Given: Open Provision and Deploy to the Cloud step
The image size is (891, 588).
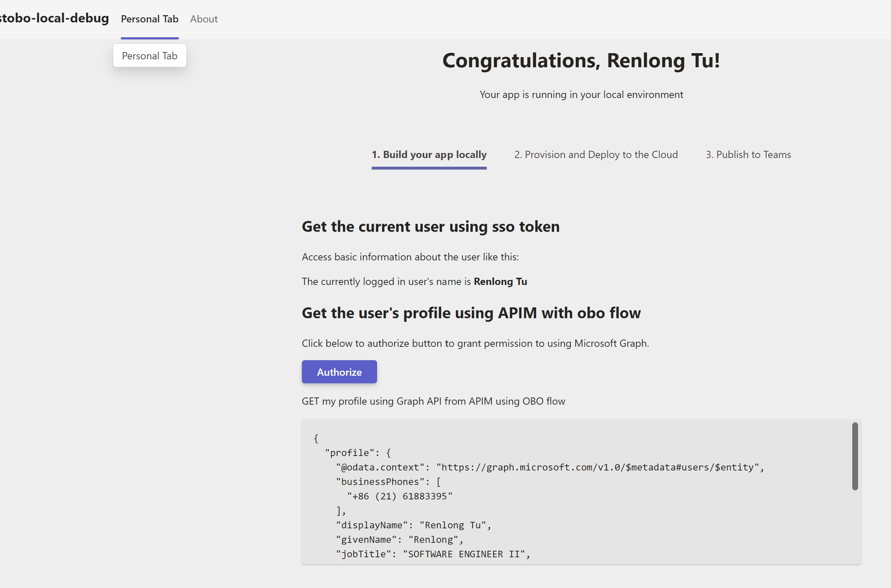Looking at the screenshot, I should (596, 154).
